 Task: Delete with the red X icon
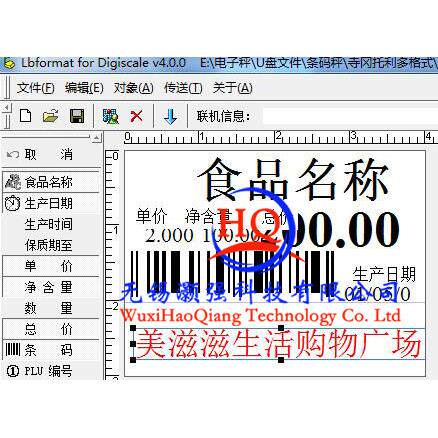coord(136,116)
